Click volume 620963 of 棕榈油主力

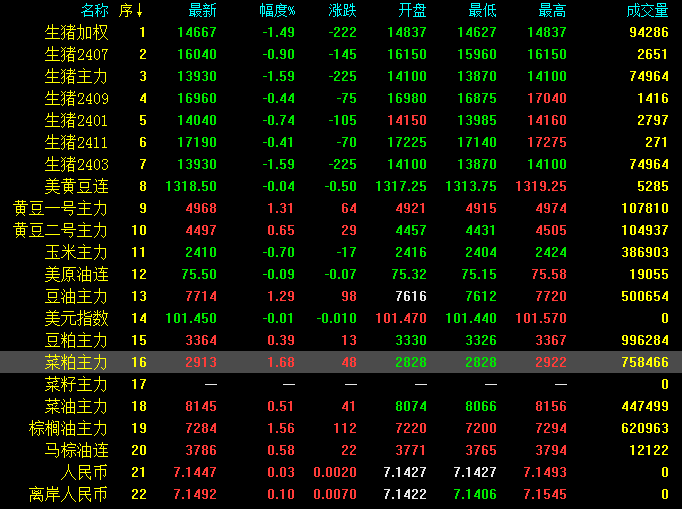tap(645, 429)
